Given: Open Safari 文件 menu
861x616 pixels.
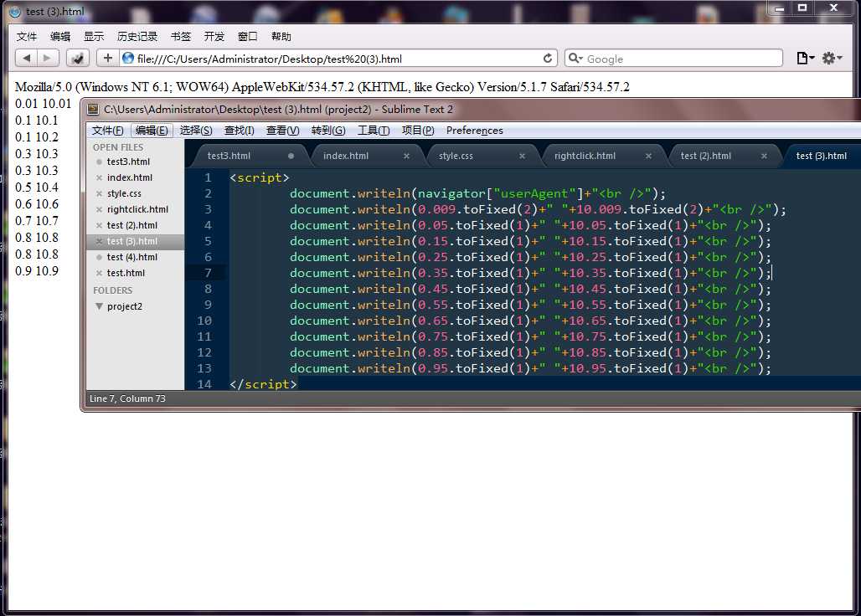Looking at the screenshot, I should (26, 36).
